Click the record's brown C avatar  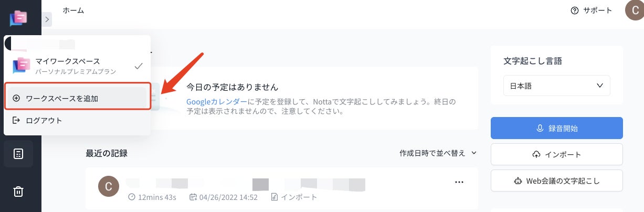[109, 186]
